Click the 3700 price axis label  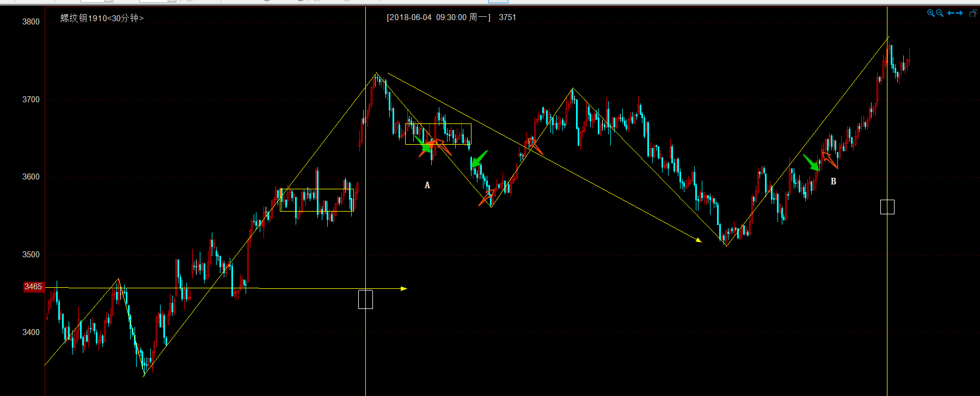point(31,100)
